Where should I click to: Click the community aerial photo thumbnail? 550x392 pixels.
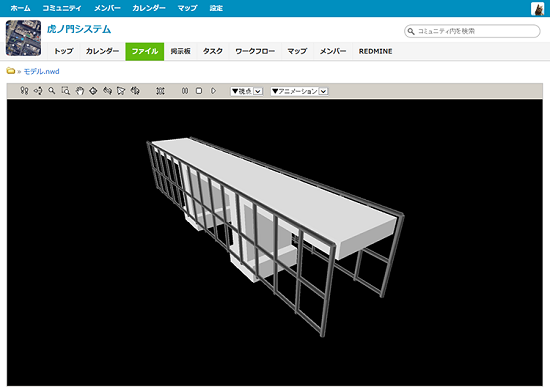point(24,38)
